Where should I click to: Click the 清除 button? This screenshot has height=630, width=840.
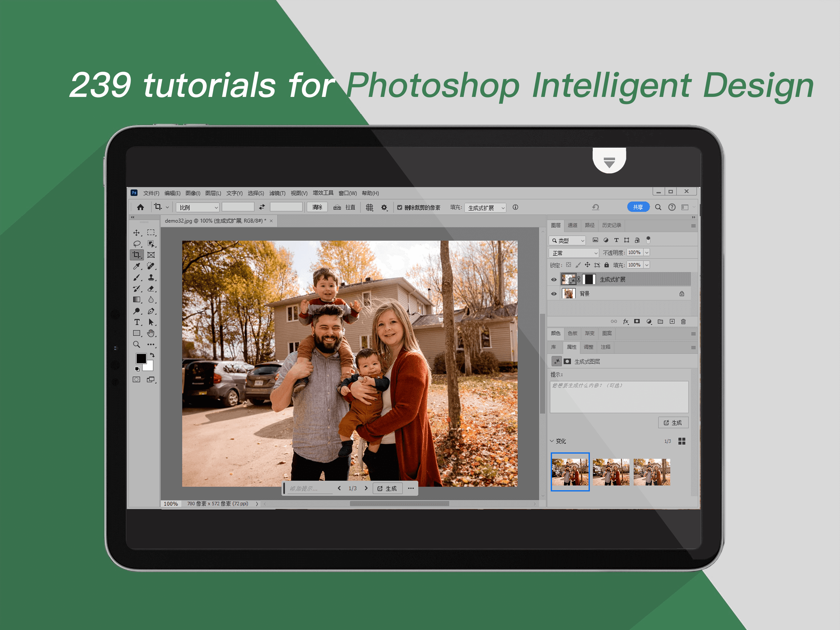[317, 207]
